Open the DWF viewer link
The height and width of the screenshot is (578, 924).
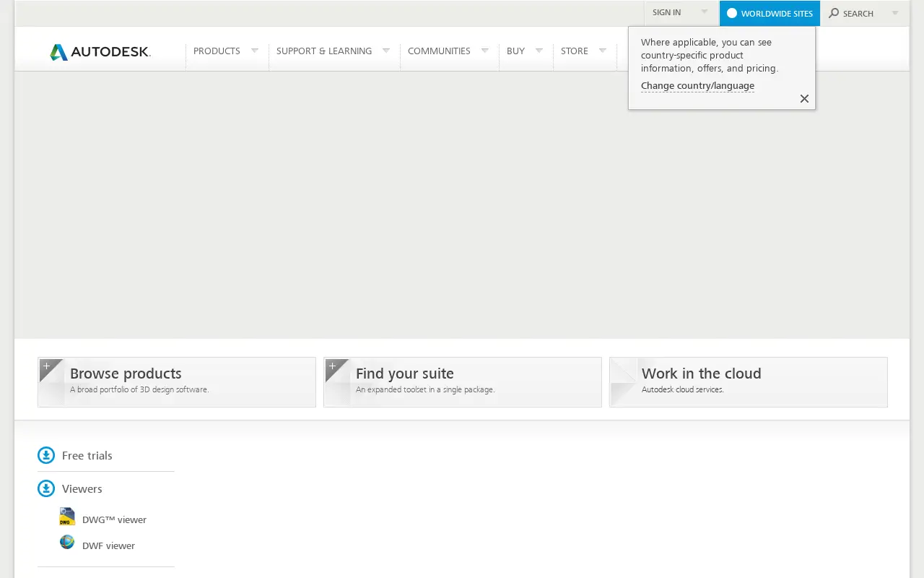(x=108, y=545)
